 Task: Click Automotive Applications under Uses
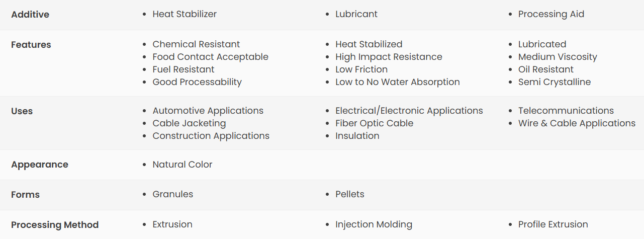coord(208,111)
